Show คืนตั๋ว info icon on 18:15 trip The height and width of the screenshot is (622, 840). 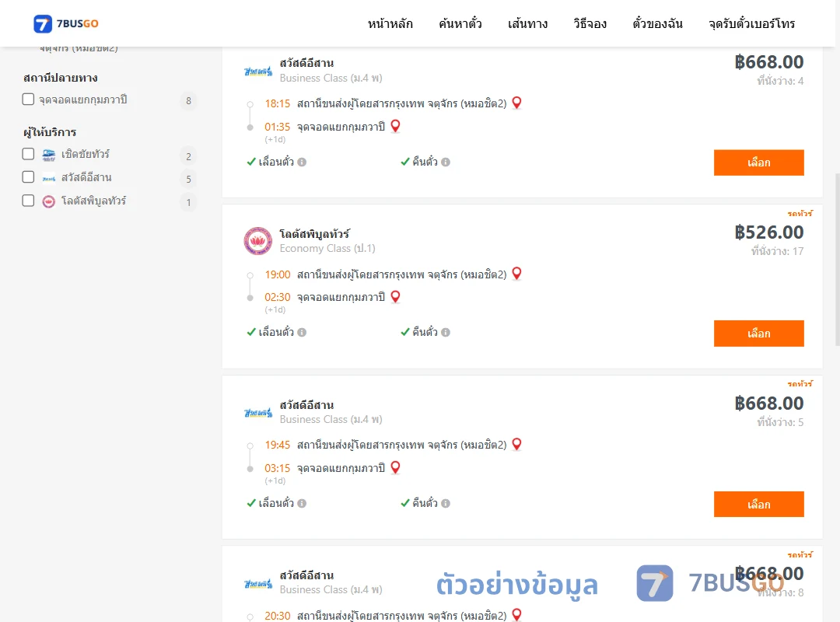coord(446,162)
